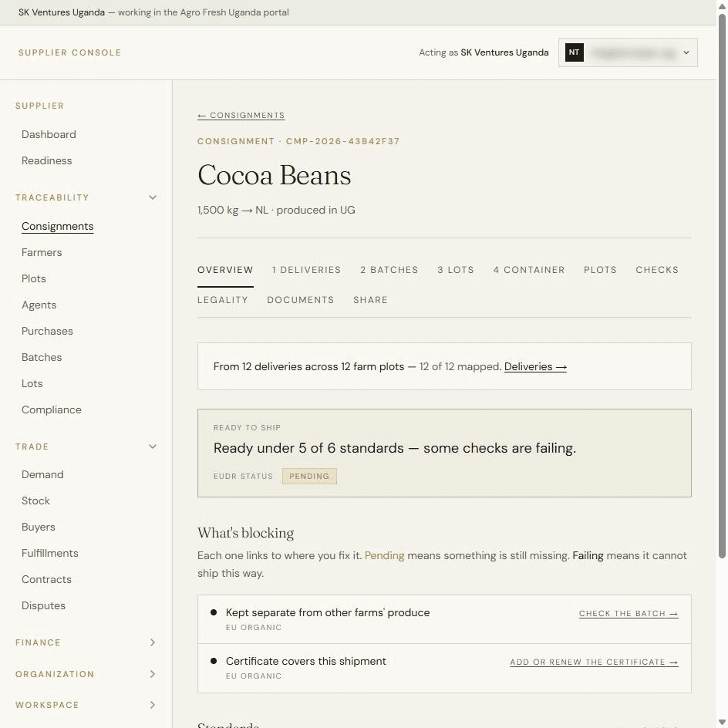Click 'Kept separate from other farms' produce'

click(x=328, y=613)
